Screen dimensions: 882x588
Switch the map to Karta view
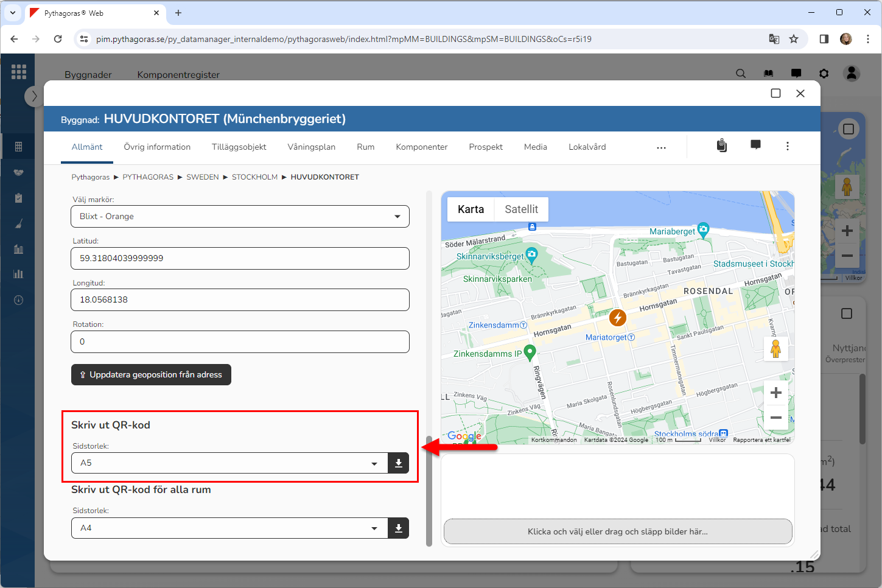click(x=471, y=209)
